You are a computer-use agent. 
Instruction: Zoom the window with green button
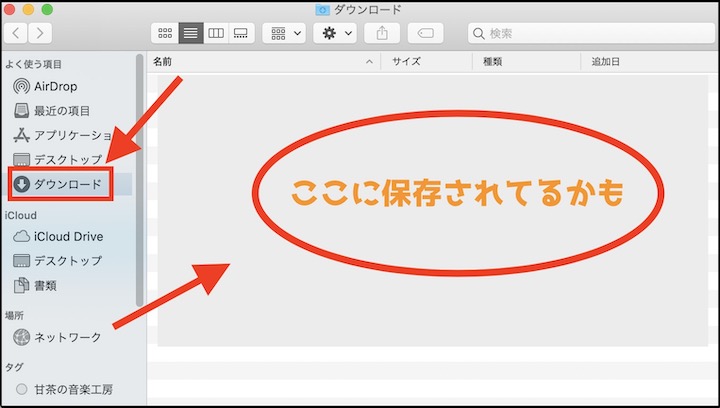point(47,9)
